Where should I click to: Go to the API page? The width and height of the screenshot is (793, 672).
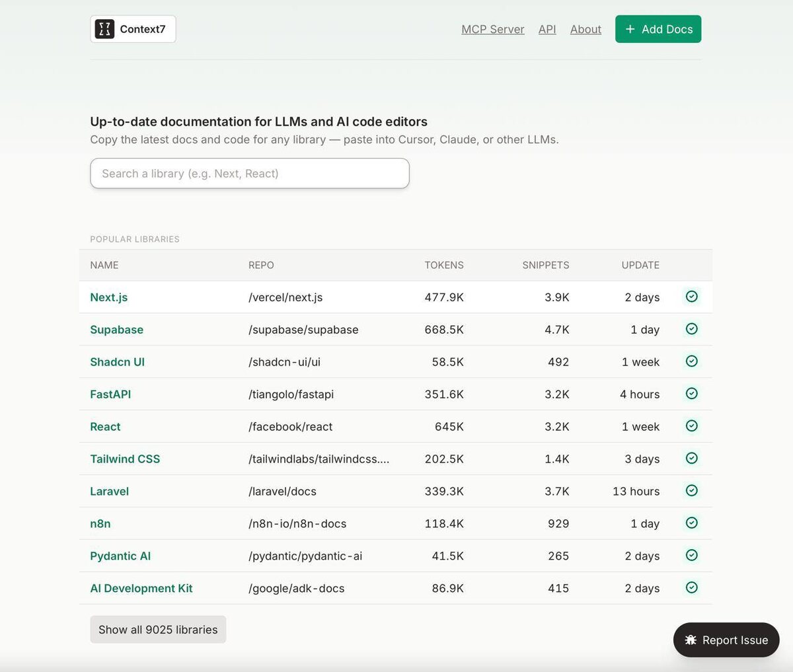click(547, 29)
